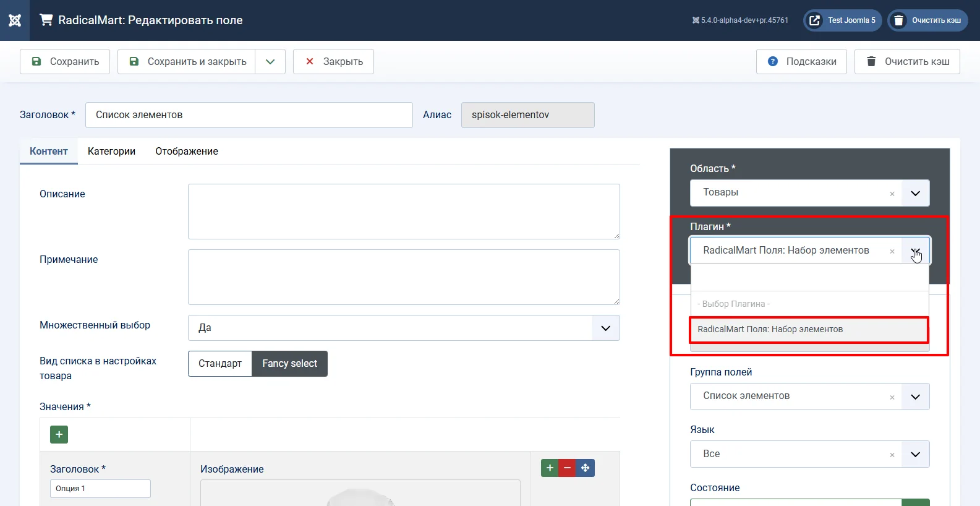The height and width of the screenshot is (506, 980).
Task: Click the green plus icon in the option row
Action: (x=549, y=468)
